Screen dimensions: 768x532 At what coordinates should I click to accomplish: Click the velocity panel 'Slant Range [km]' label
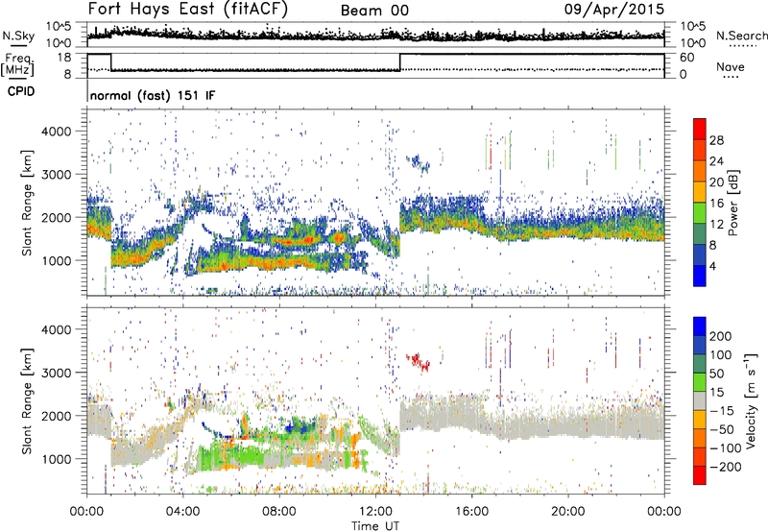[x=27, y=400]
